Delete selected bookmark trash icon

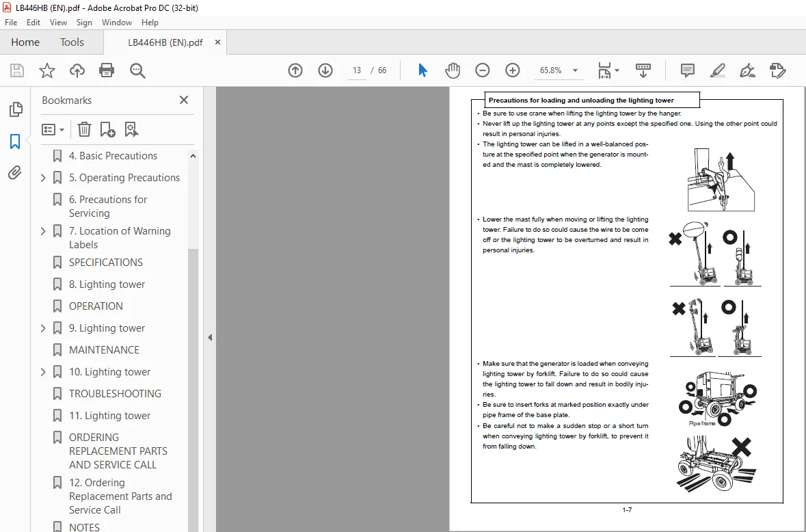coord(84,129)
